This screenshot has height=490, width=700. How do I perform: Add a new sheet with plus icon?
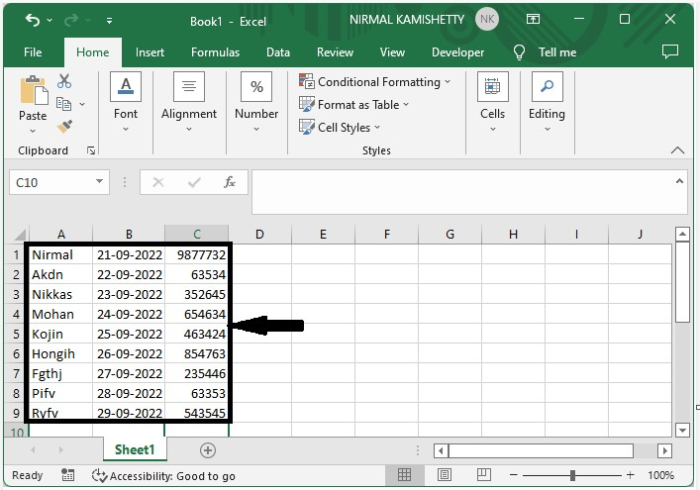[x=207, y=450]
